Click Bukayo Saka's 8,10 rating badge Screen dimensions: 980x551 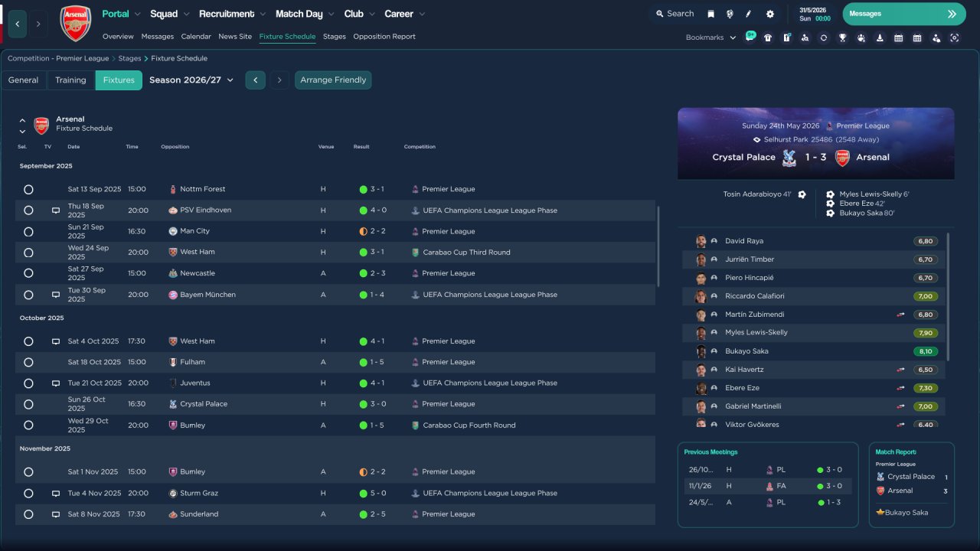click(x=925, y=351)
